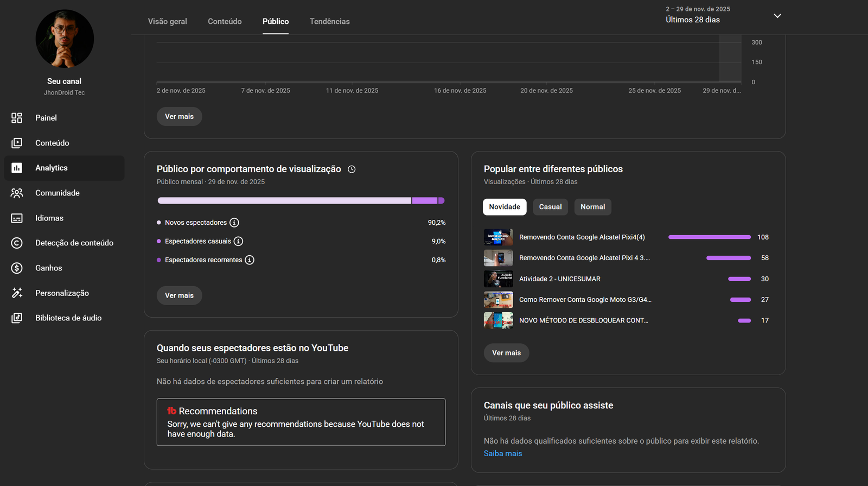Expand the Últimos 28 dias date range dropdown
The image size is (868, 486).
[x=777, y=16]
